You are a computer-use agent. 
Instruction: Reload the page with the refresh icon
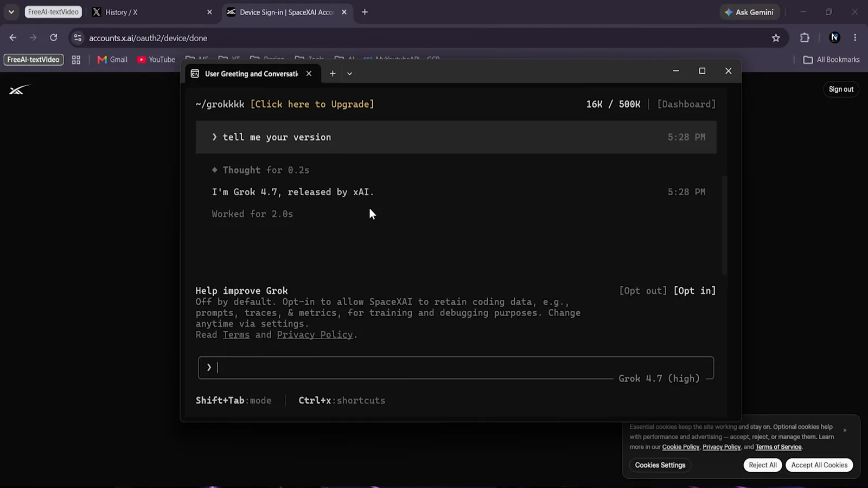[x=53, y=37]
